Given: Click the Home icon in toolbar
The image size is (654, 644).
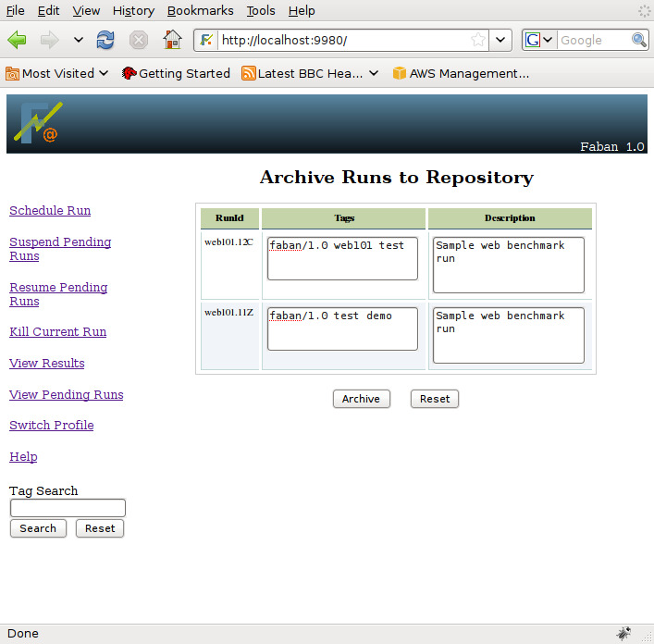Looking at the screenshot, I should pyautogui.click(x=172, y=40).
